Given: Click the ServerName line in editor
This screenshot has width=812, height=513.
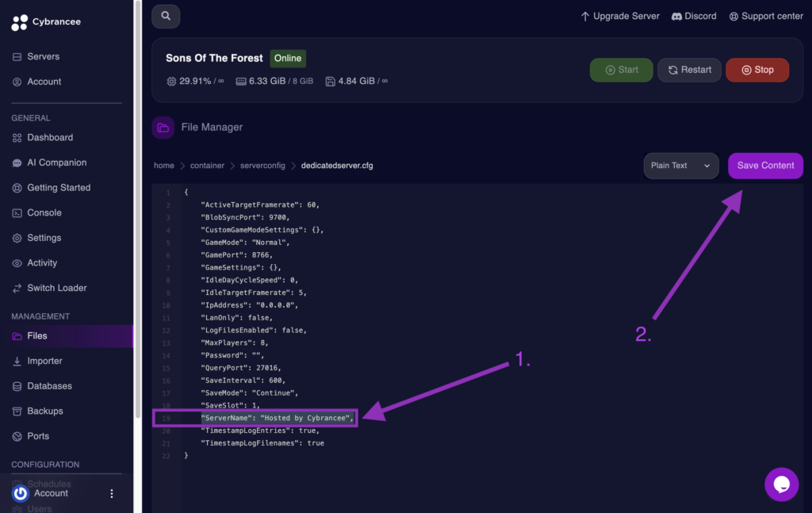Looking at the screenshot, I should [x=277, y=418].
